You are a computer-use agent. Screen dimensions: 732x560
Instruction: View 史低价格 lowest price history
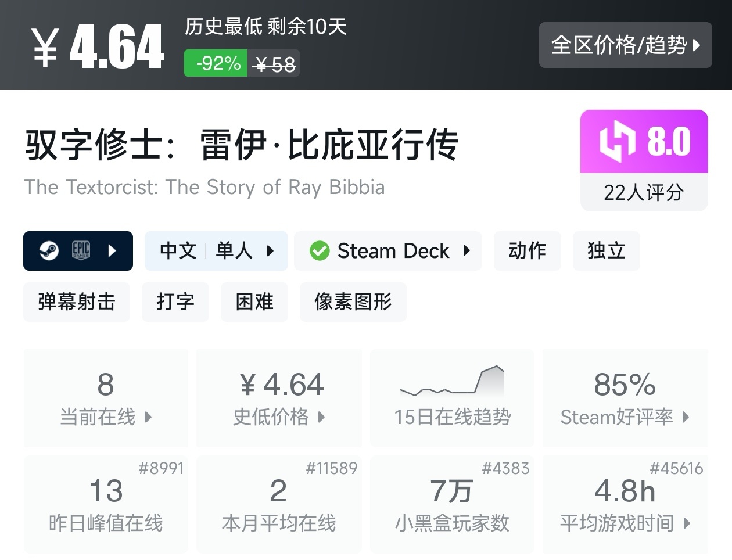pos(279,417)
